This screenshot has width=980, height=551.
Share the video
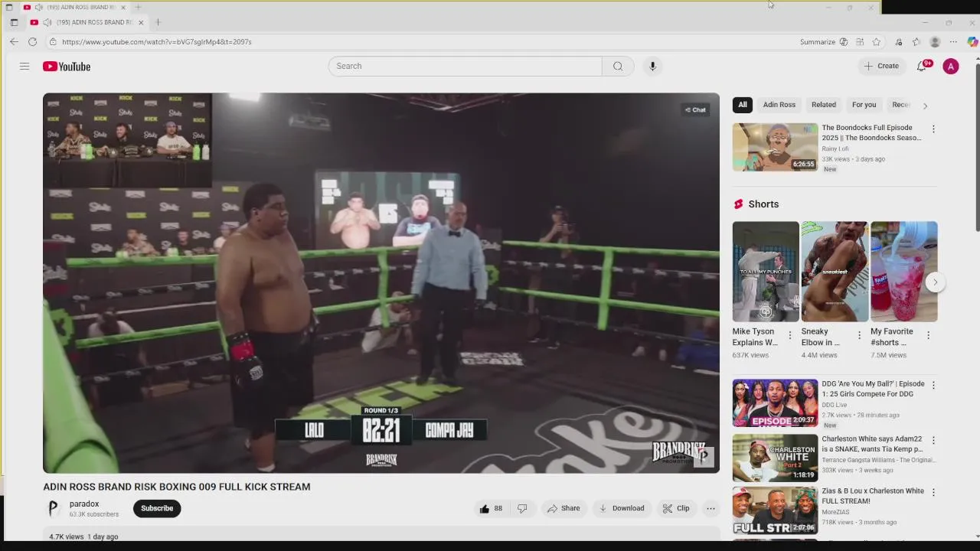(x=563, y=508)
